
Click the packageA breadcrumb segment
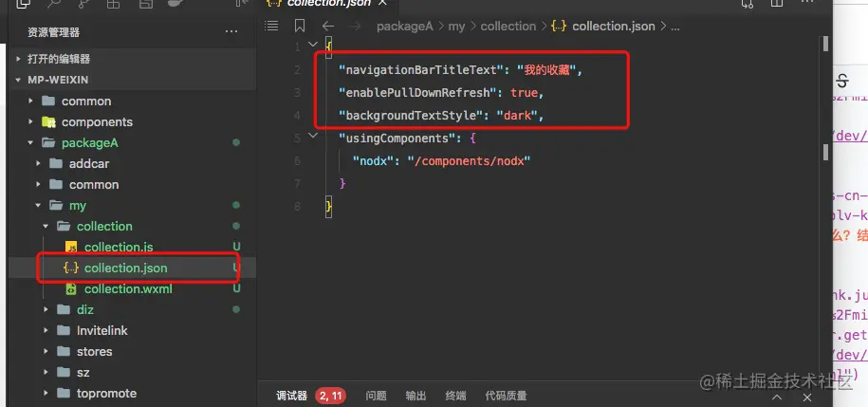(405, 26)
